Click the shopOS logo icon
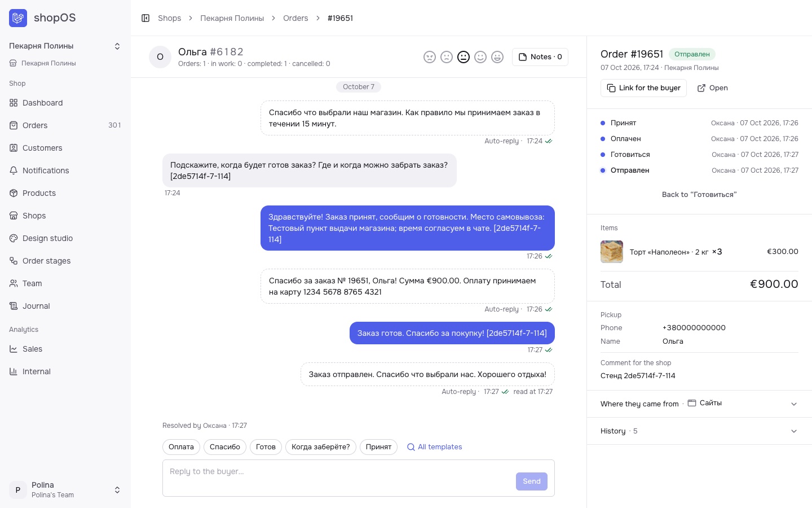The image size is (812, 508). coord(18,18)
